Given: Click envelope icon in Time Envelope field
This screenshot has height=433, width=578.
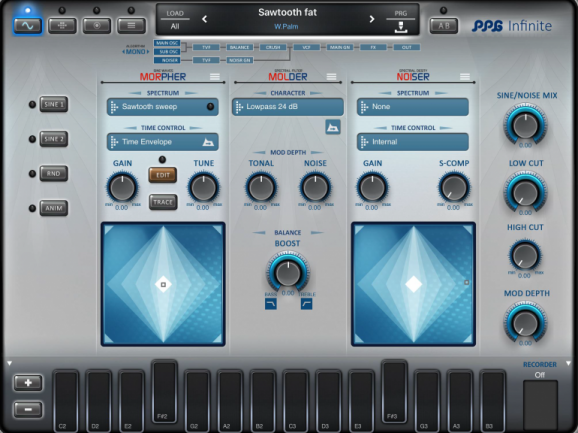Looking at the screenshot, I should coord(208,142).
